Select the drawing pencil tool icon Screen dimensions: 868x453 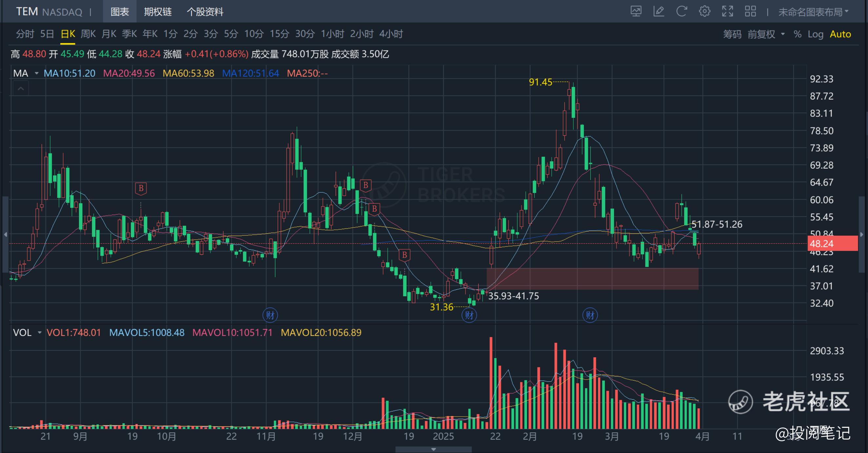point(659,11)
